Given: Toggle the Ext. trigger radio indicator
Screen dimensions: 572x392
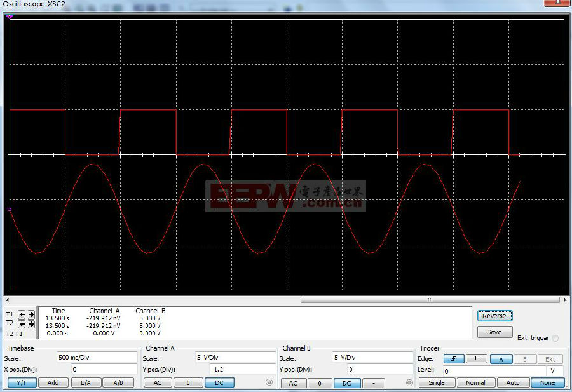Looking at the screenshot, I should coord(555,338).
